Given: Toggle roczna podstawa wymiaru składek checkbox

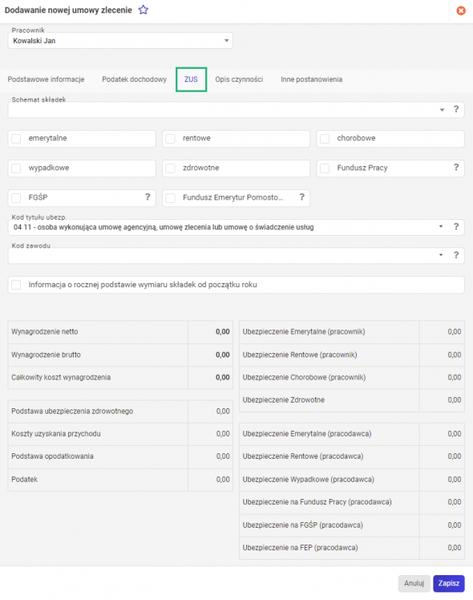Looking at the screenshot, I should (16, 285).
